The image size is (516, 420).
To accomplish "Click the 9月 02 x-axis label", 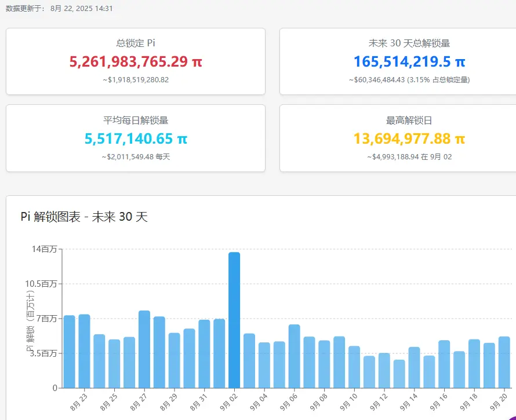I will 228,402.
